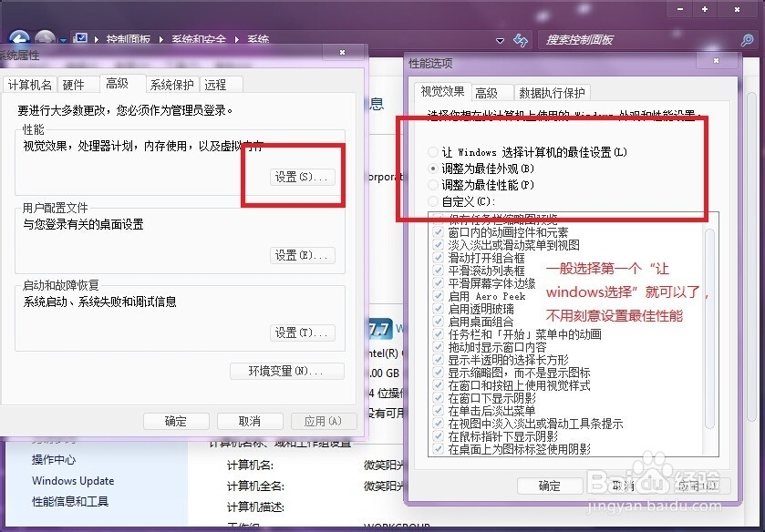Click the 7.7 experience index badge

379,329
